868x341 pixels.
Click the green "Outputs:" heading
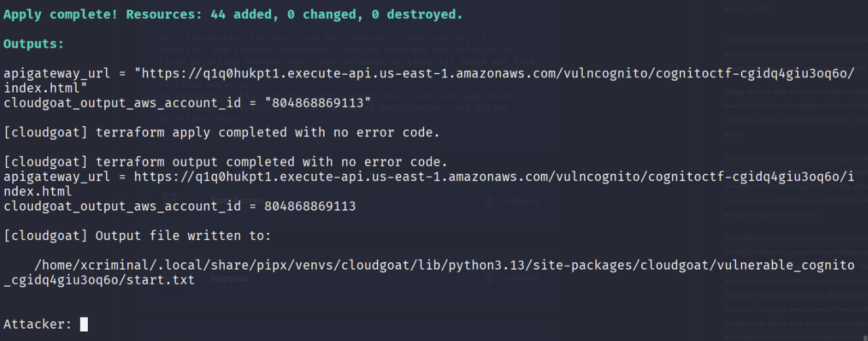[x=34, y=44]
